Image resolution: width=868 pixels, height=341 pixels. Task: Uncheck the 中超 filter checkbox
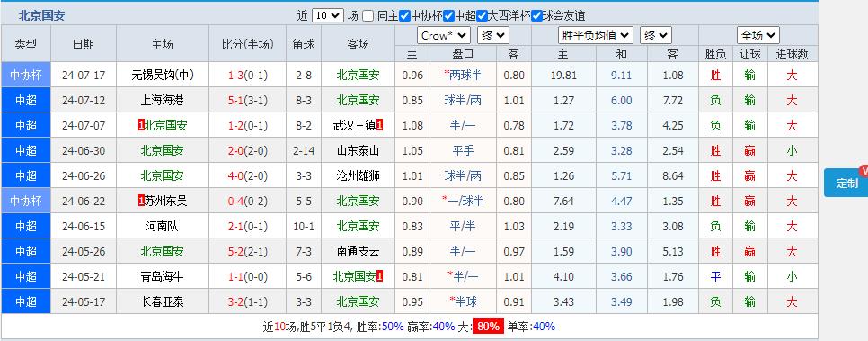pyautogui.click(x=448, y=16)
